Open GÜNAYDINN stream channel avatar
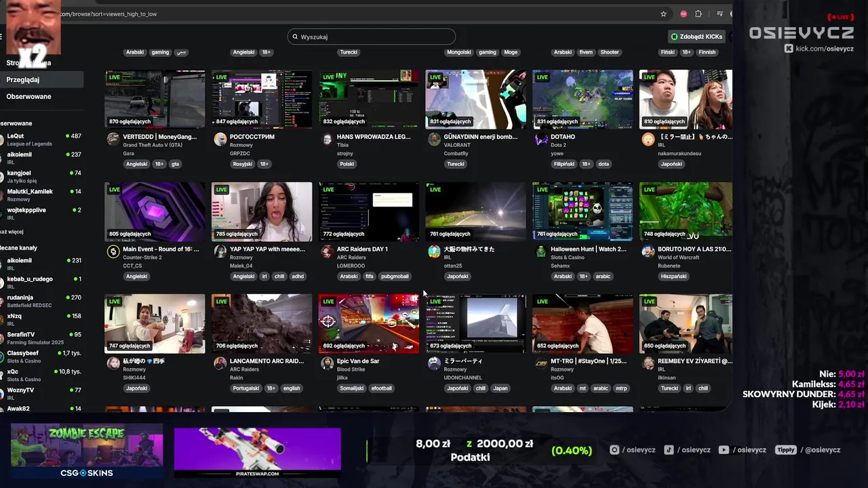 434,139
